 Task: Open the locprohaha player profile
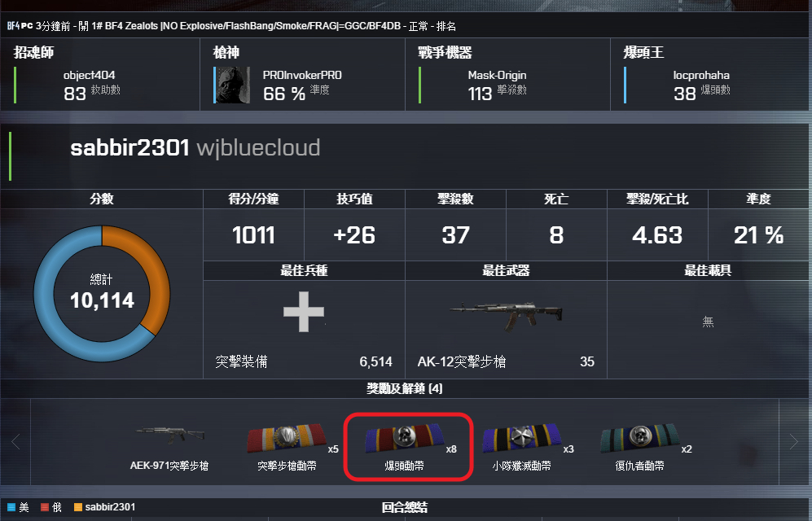coord(701,75)
